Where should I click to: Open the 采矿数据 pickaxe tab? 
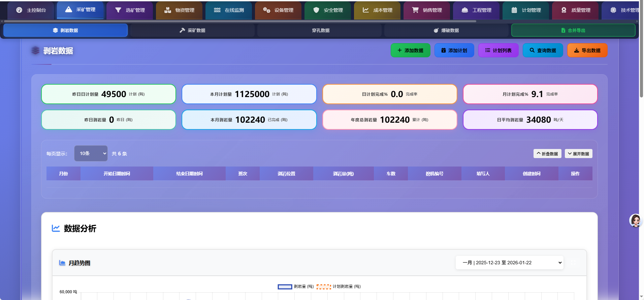[192, 30]
